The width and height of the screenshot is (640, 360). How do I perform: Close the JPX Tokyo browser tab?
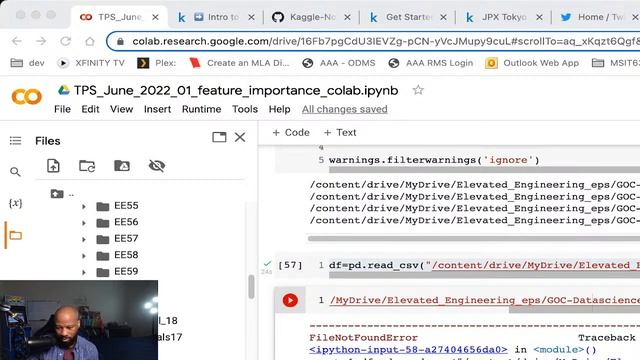[539, 17]
